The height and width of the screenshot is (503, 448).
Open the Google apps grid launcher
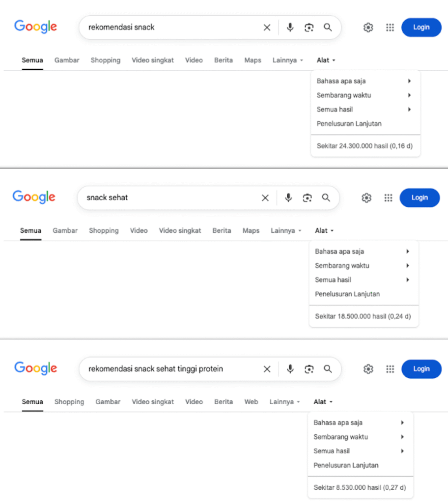[390, 27]
